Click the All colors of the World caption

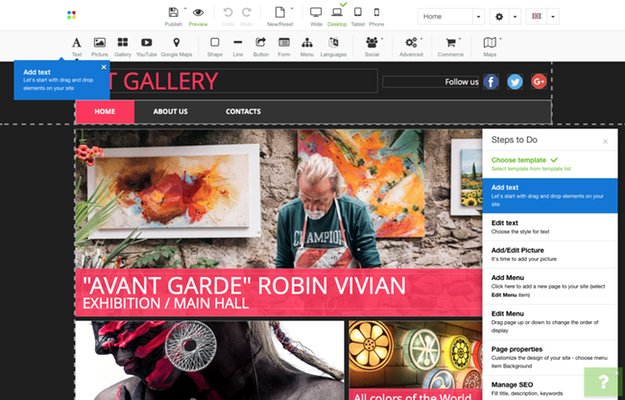(412, 396)
